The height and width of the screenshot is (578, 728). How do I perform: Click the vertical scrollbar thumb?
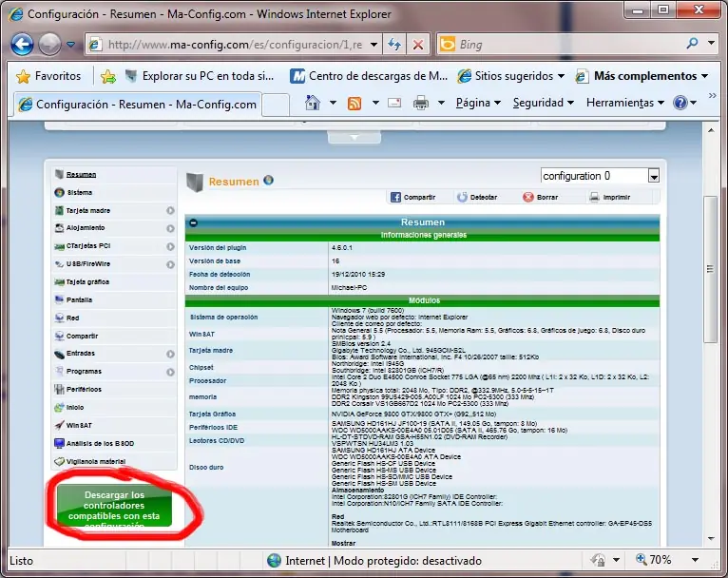coord(710,269)
